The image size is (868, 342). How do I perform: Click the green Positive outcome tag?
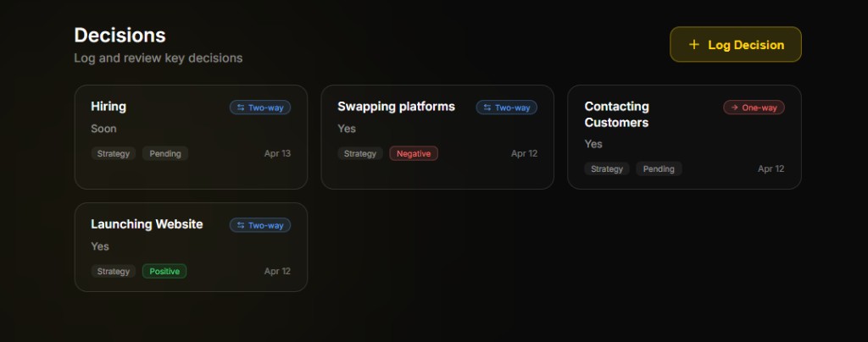(164, 272)
